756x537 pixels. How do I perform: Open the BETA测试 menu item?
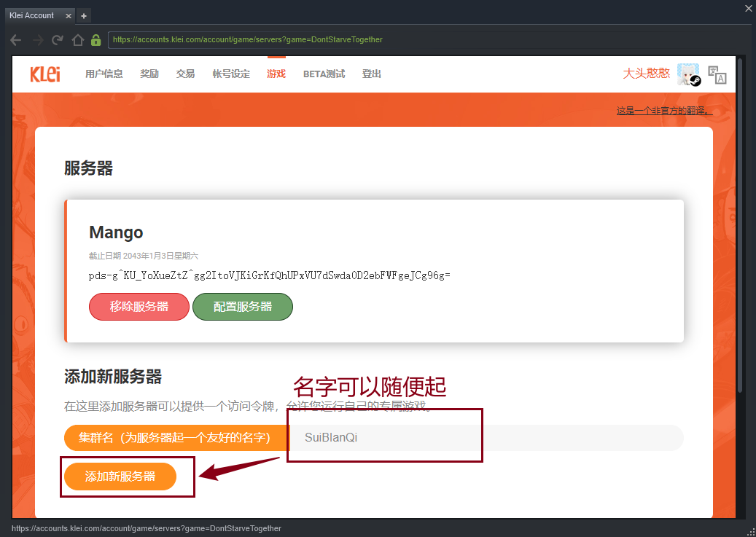coord(324,74)
